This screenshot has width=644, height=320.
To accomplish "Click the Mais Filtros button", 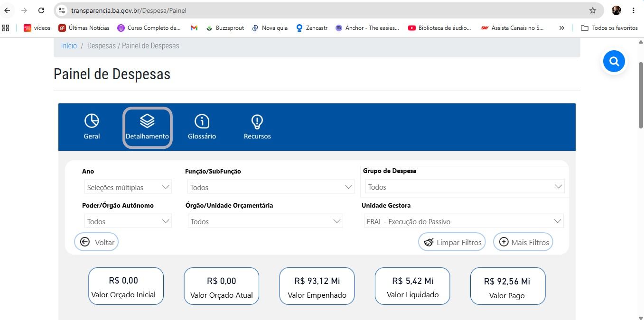I will coord(523,242).
